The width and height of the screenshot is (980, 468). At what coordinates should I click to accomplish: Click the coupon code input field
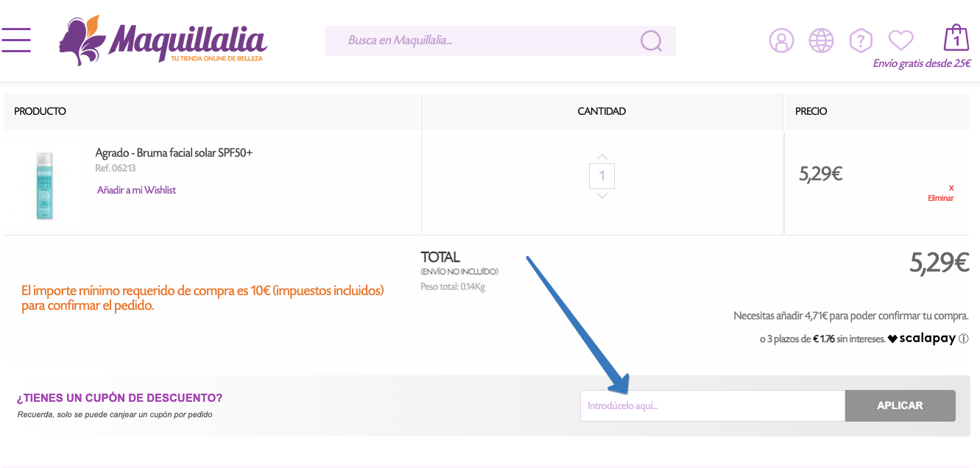(712, 405)
